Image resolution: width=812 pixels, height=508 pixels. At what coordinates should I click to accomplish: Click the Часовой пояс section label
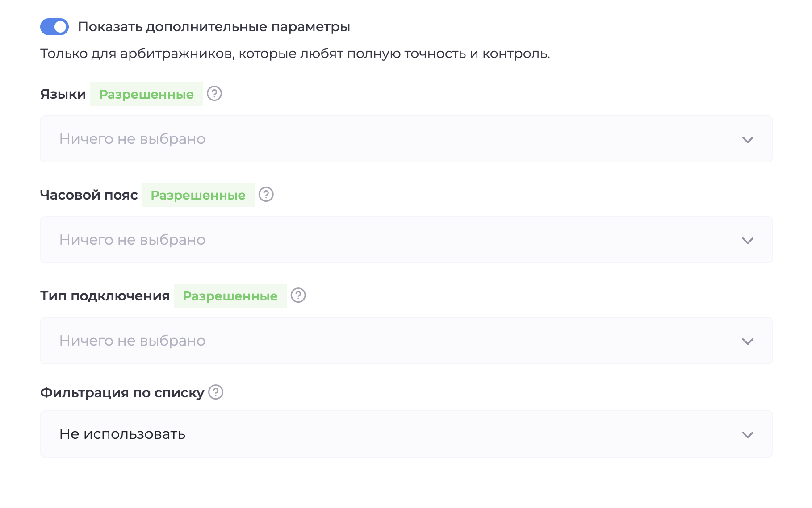88,195
